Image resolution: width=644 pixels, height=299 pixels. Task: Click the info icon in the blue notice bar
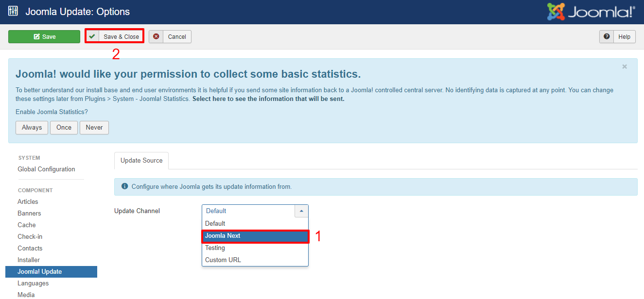(124, 187)
